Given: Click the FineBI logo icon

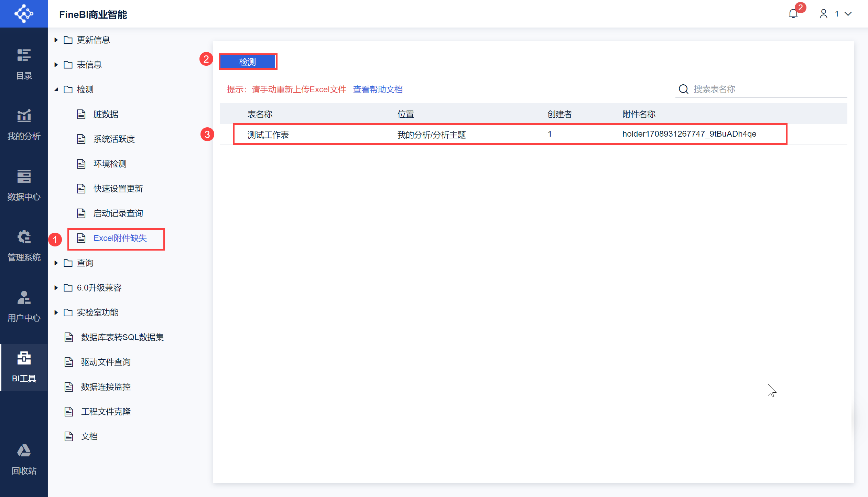Looking at the screenshot, I should [24, 14].
